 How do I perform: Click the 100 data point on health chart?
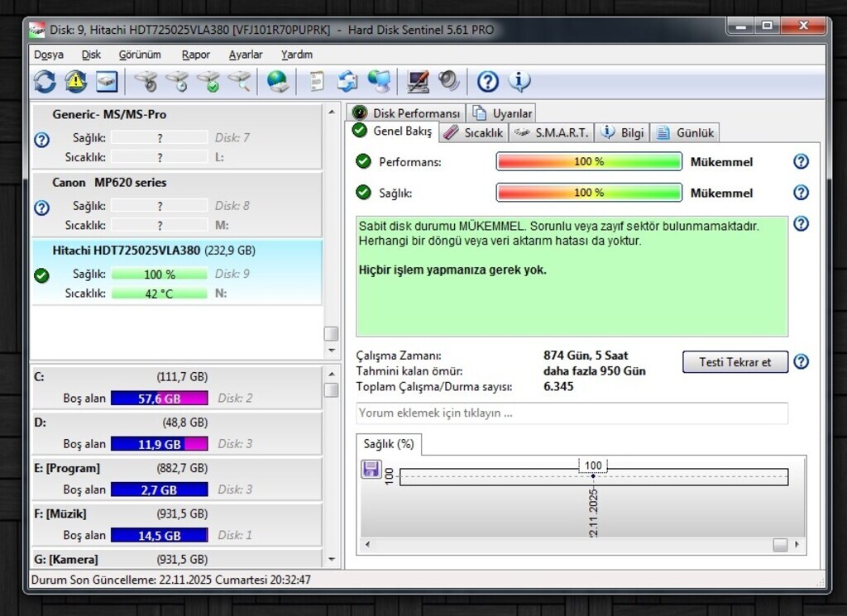point(593,475)
